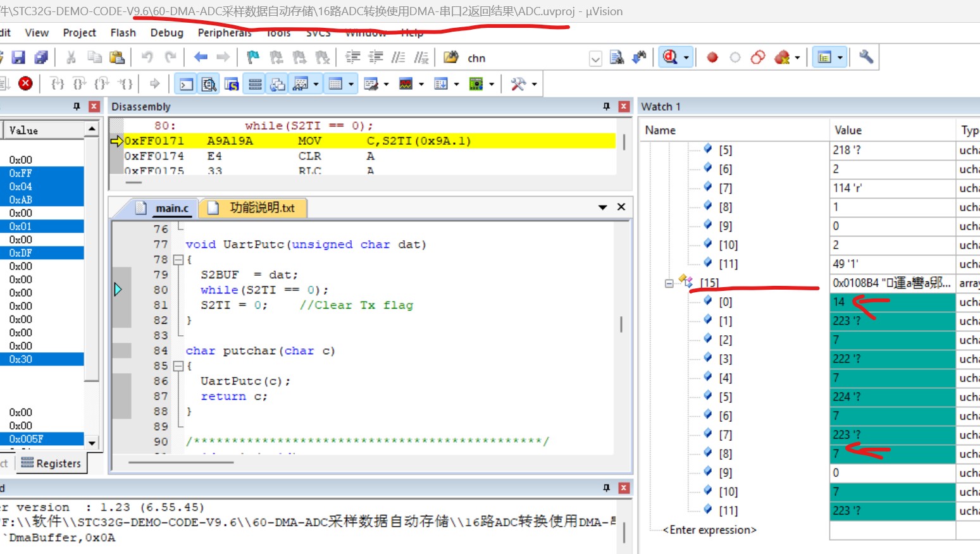Open the Flash menu
The width and height of the screenshot is (980, 554).
(x=123, y=33)
